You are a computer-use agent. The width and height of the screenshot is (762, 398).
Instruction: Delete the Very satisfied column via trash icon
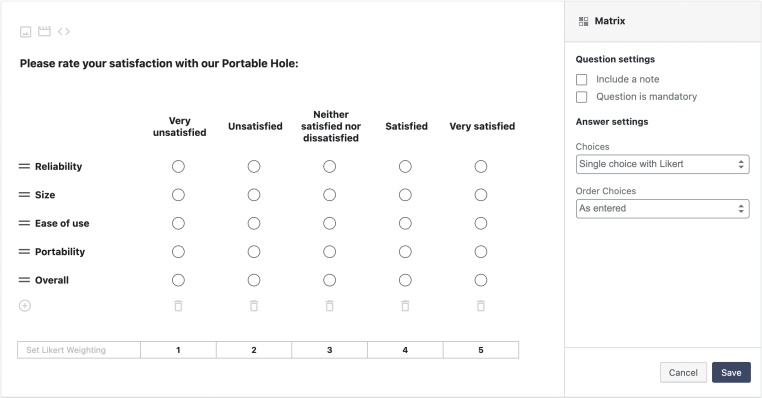pyautogui.click(x=481, y=306)
